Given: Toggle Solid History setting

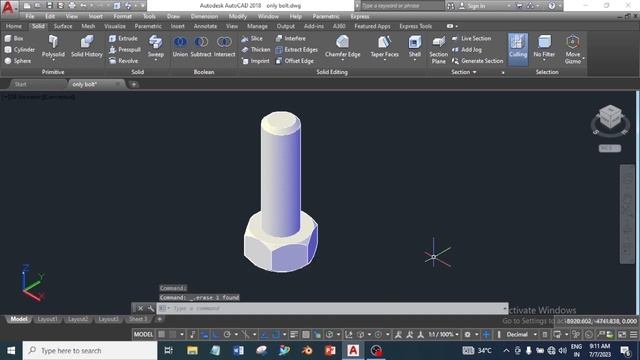Looking at the screenshot, I should tap(87, 46).
